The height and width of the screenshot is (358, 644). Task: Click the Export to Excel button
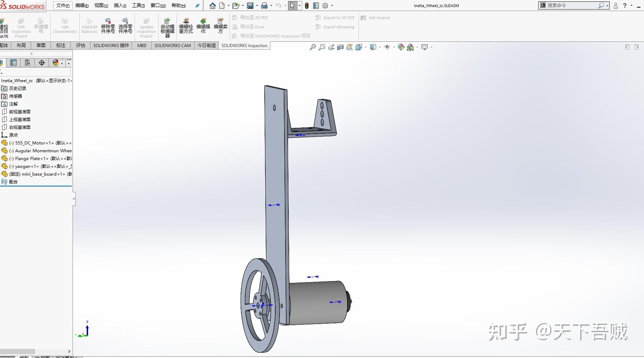tap(252, 27)
